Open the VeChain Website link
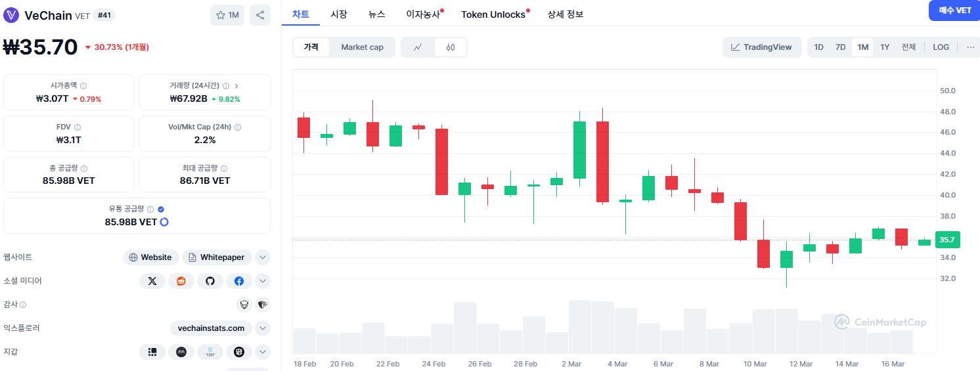The height and width of the screenshot is (371, 980). click(x=150, y=257)
